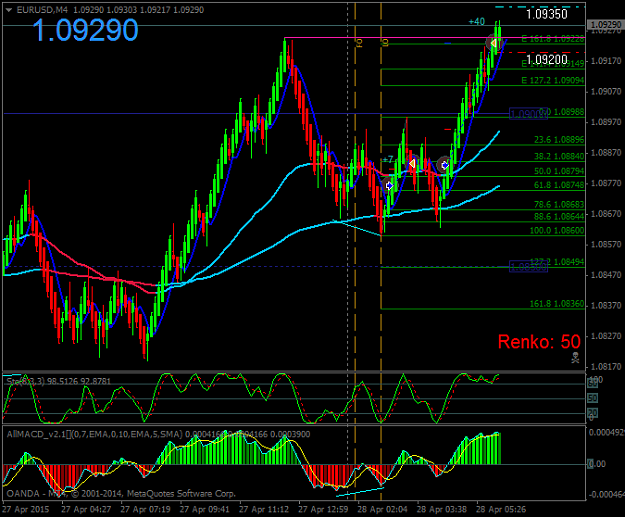Viewport: 625px width, 517px height.
Task: Click the skull icon below Renko: 50
Action: click(x=575, y=357)
